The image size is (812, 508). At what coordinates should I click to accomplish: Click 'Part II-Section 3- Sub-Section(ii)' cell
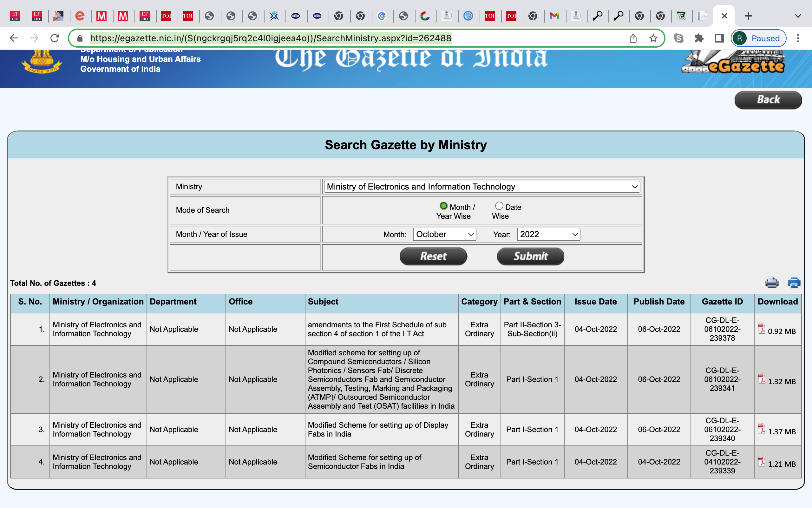click(x=532, y=329)
